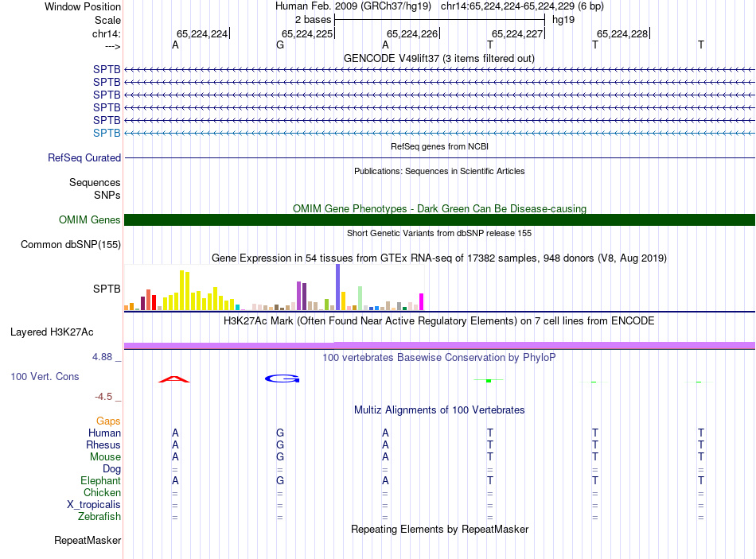The height and width of the screenshot is (559, 756).
Task: Select the Rhesus alignment row label
Action: click(x=103, y=444)
